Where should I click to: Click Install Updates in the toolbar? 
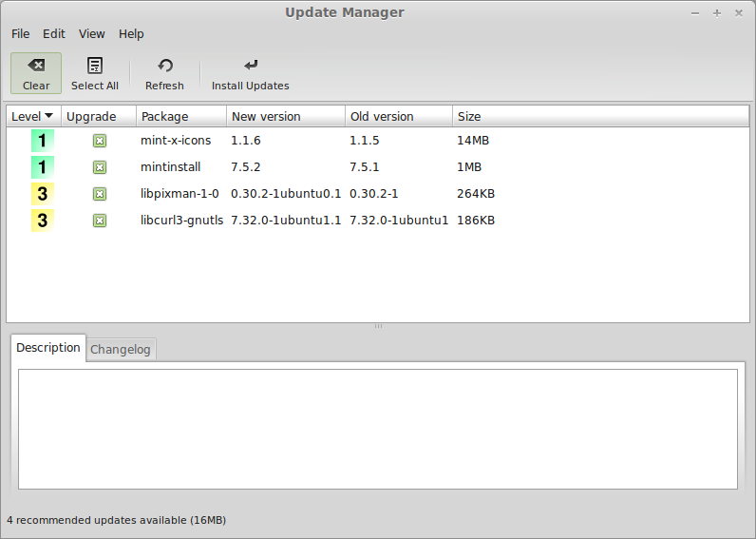pyautogui.click(x=250, y=73)
